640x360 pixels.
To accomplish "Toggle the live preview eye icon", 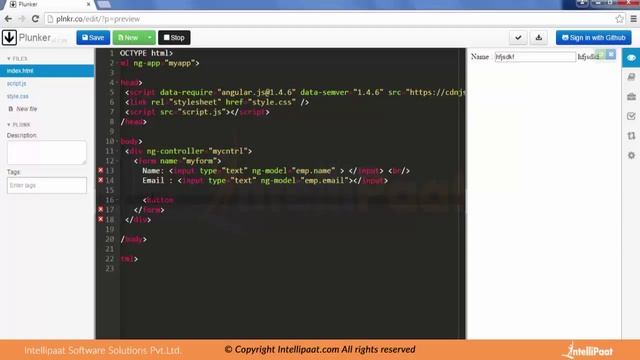I will 631,58.
